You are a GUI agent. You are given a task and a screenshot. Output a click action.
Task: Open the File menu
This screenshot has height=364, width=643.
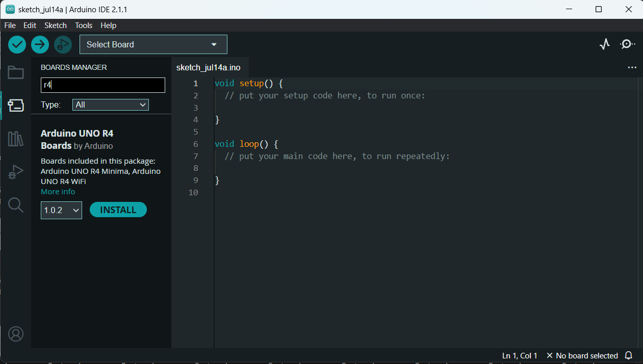point(10,25)
